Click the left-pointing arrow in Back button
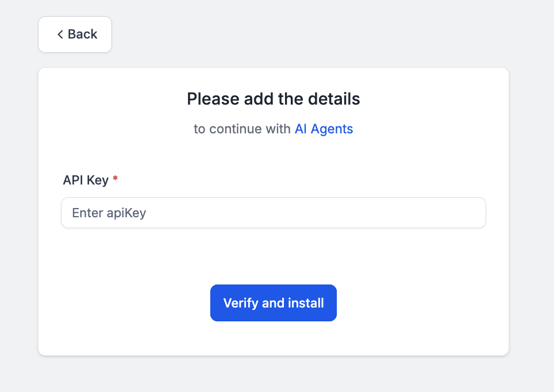 [x=60, y=34]
